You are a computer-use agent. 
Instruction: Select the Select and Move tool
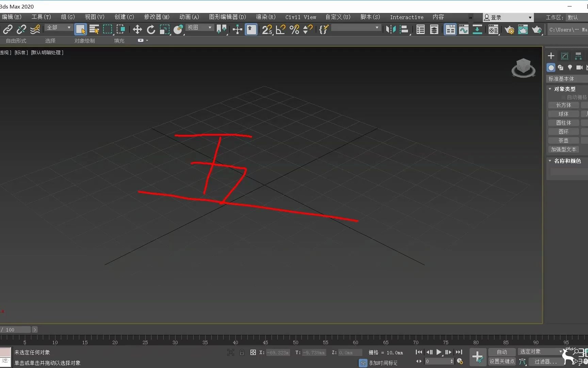pos(137,30)
